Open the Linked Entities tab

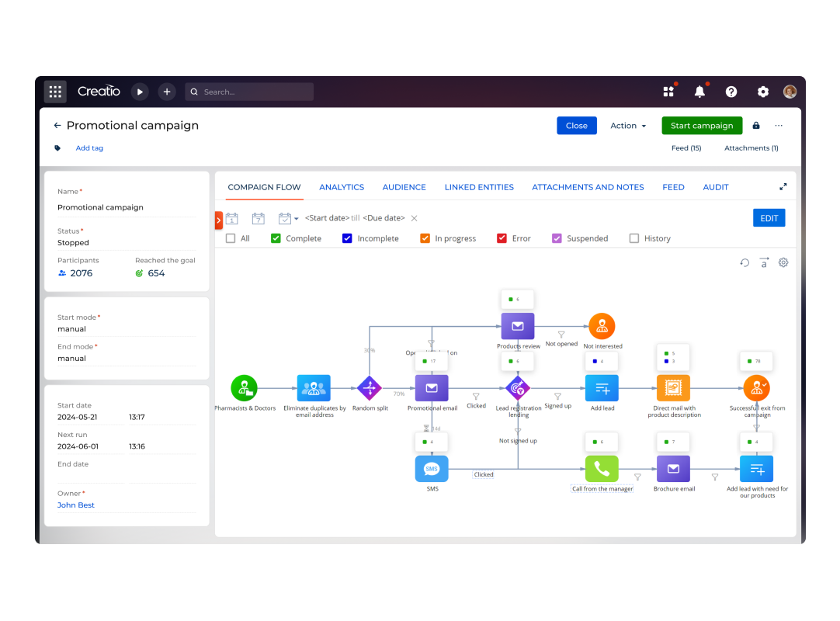pos(479,187)
